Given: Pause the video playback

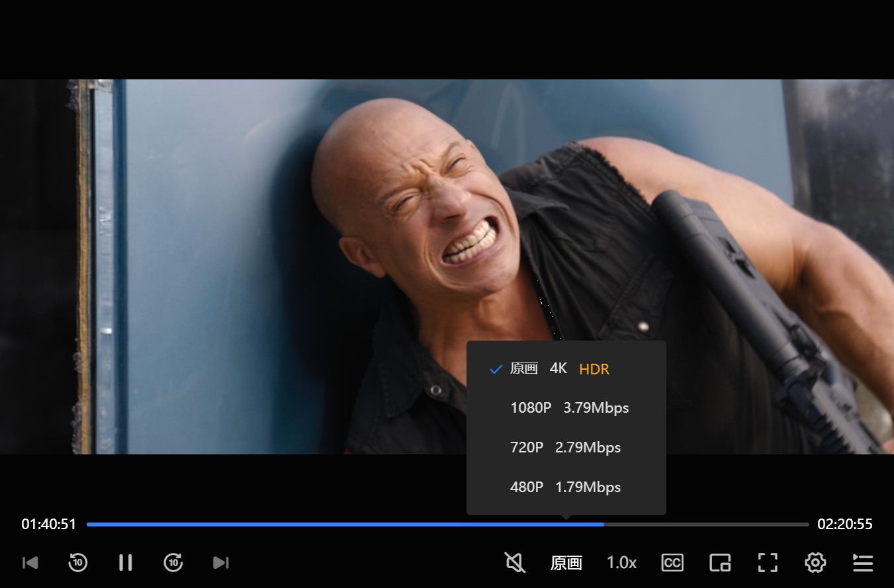Looking at the screenshot, I should 126,563.
